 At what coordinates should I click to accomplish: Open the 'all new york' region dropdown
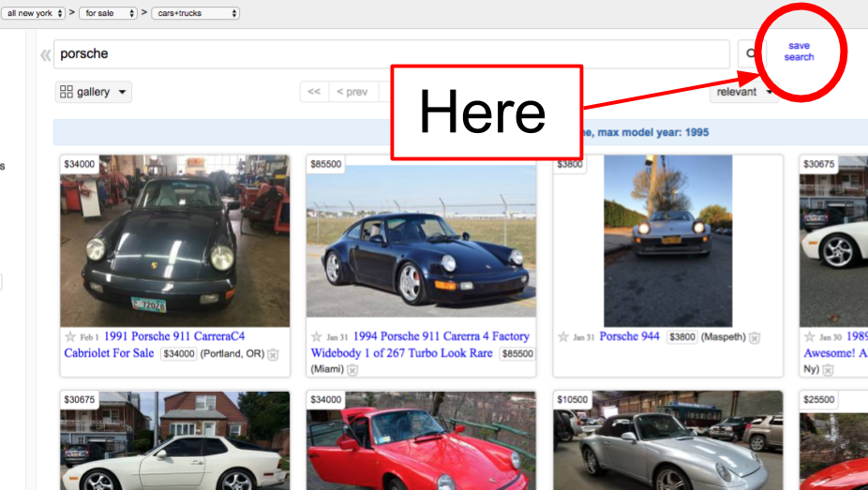[33, 13]
